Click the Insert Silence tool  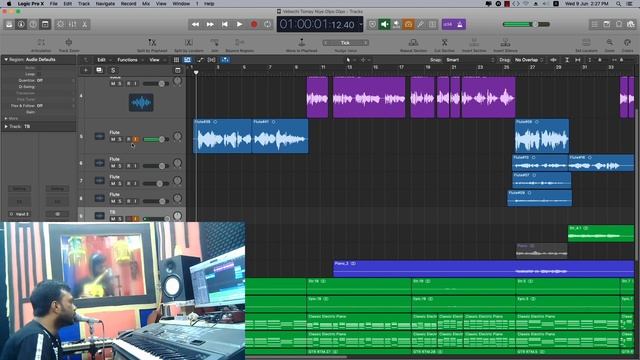[505, 45]
